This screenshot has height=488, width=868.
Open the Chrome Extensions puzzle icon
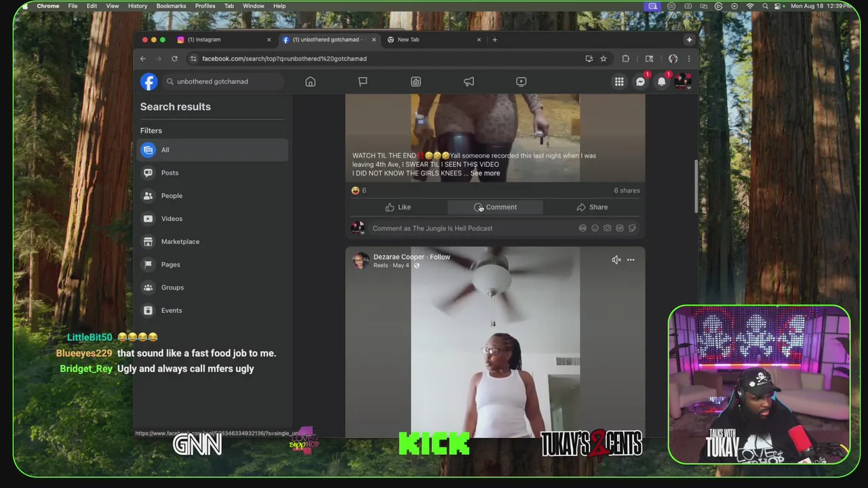tap(625, 59)
